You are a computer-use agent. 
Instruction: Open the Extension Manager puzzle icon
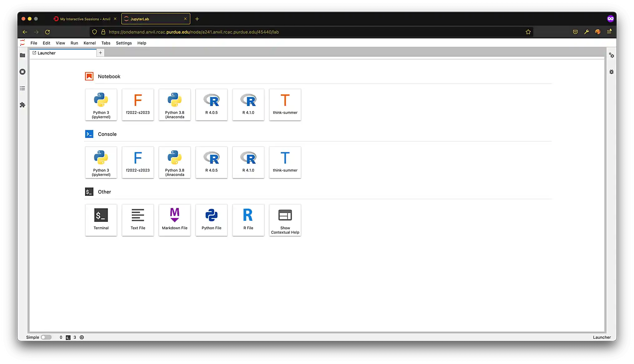(x=22, y=105)
